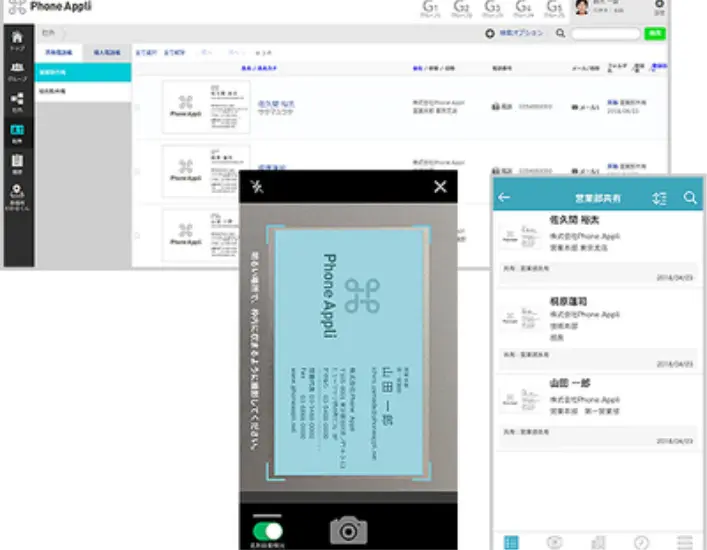The height and width of the screenshot is (550, 707).
Task: Select the highlighted cyan phonebook folder item
Action: (83, 72)
